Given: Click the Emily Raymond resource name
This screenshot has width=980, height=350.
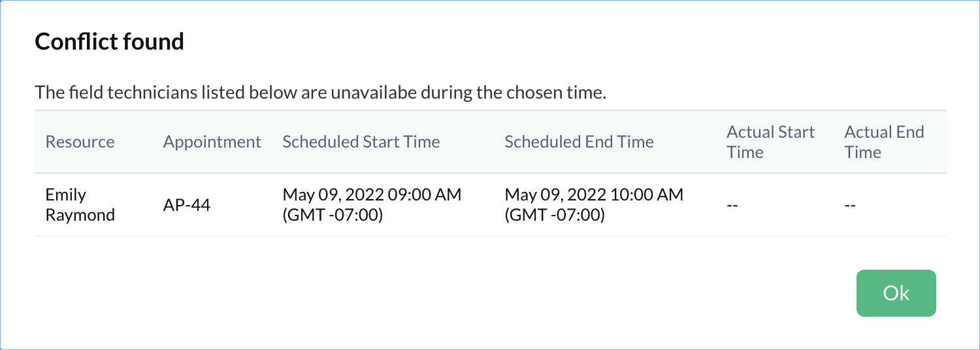Looking at the screenshot, I should (80, 204).
